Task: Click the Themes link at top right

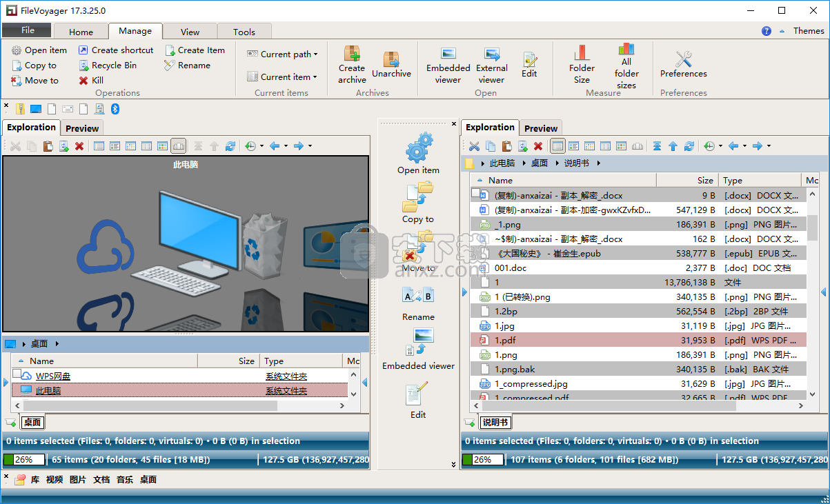Action: (x=809, y=31)
